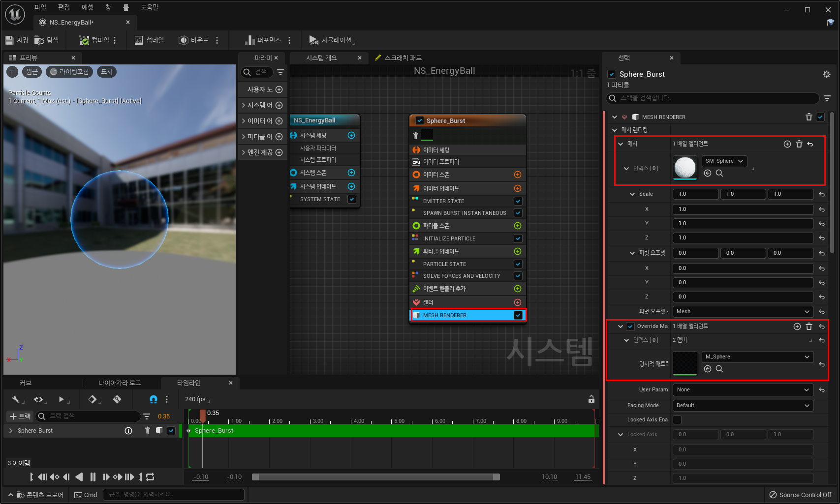Toggle timeline snapping magnet icon
840x504 pixels.
(x=154, y=399)
